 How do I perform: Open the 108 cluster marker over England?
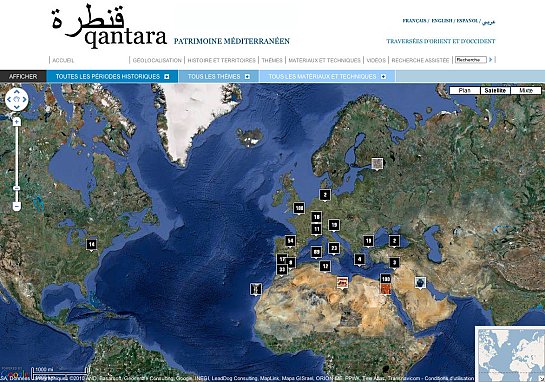tap(299, 209)
